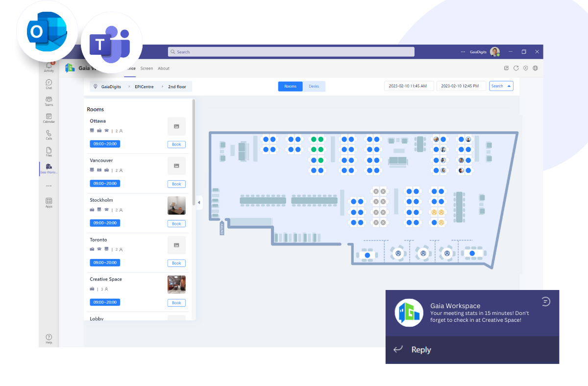588x386 pixels.
Task: Click Vancouver's 09:00~20:00 availability tag
Action: pyautogui.click(x=105, y=183)
